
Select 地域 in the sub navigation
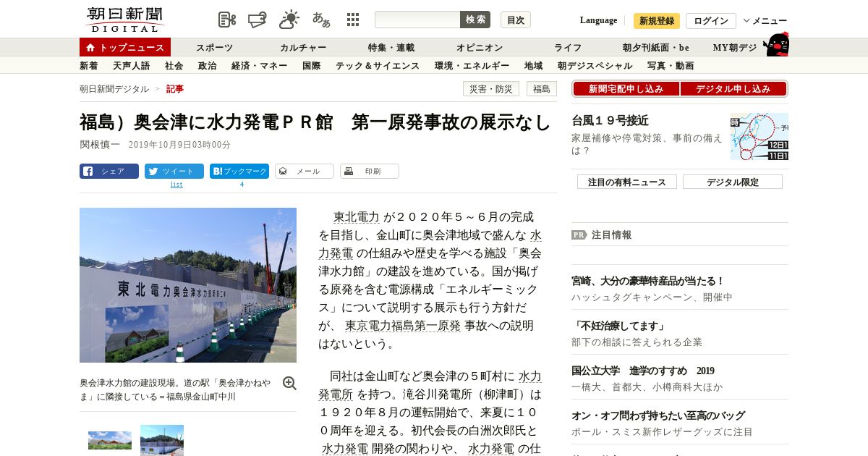tap(533, 66)
